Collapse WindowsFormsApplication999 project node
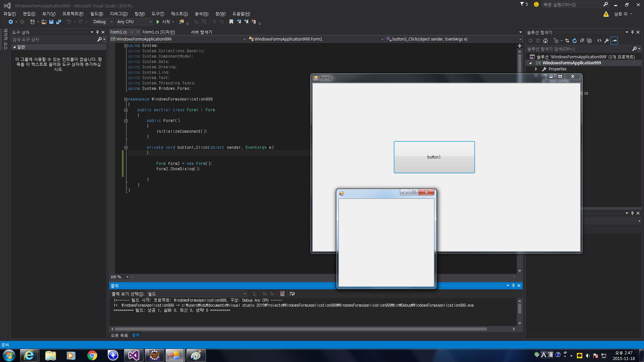Viewport: 644px width, 362px height. pyautogui.click(x=530, y=63)
